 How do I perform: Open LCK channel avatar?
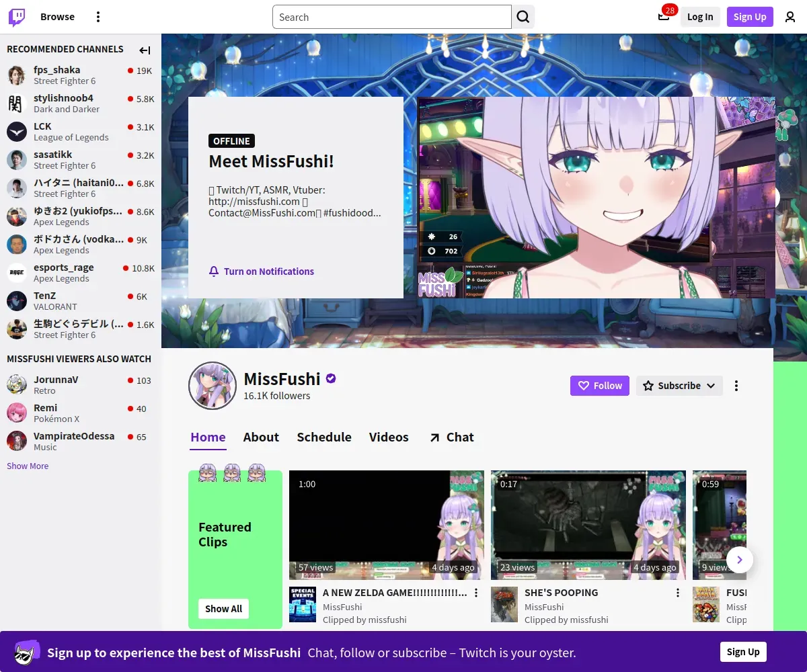coord(17,132)
